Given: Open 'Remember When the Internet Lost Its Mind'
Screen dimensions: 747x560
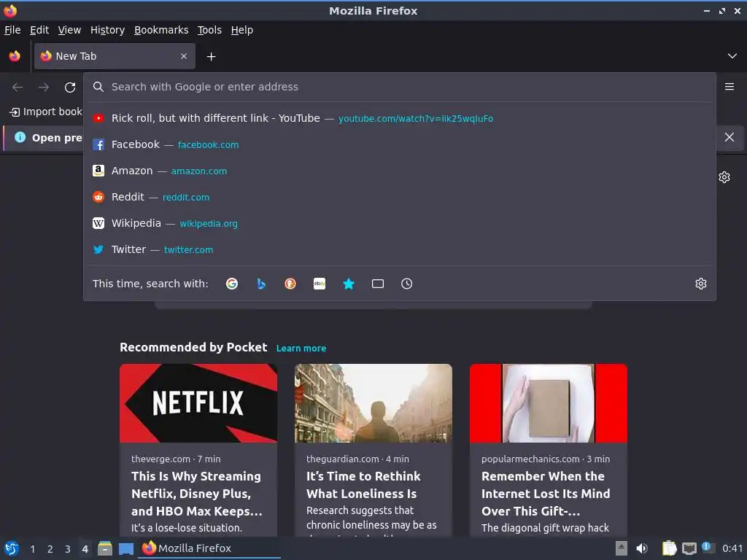Looking at the screenshot, I should 546,494.
